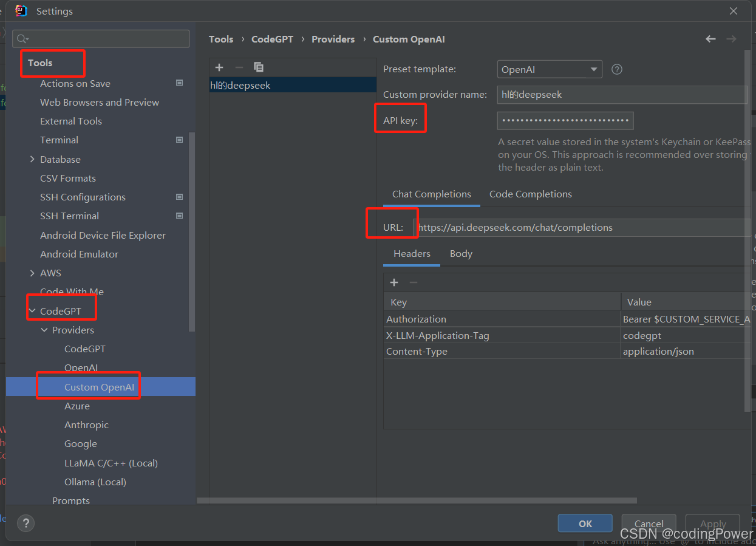Click project-level icon next to SSH Configurations

tap(179, 197)
